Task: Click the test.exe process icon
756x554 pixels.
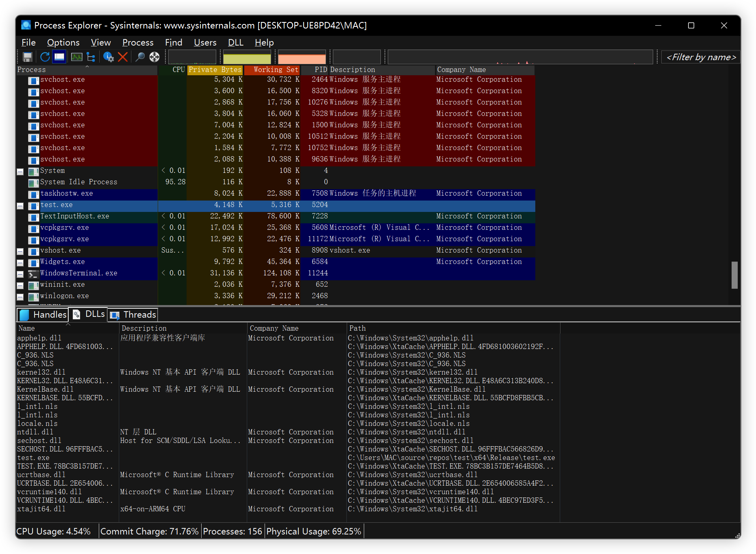Action: [x=33, y=206]
